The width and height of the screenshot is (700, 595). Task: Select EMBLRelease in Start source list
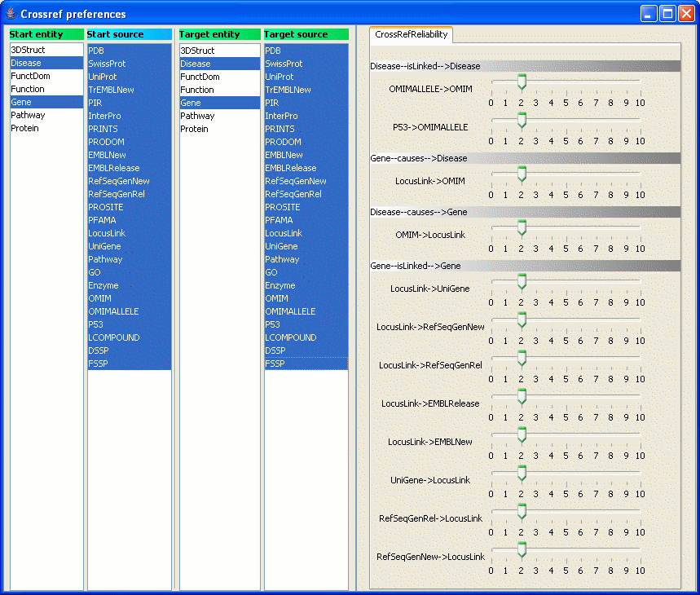coord(130,168)
